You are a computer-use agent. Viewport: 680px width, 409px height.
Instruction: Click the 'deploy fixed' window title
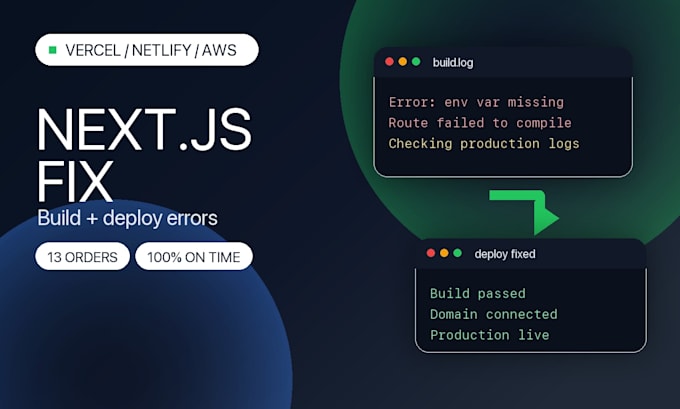click(505, 254)
